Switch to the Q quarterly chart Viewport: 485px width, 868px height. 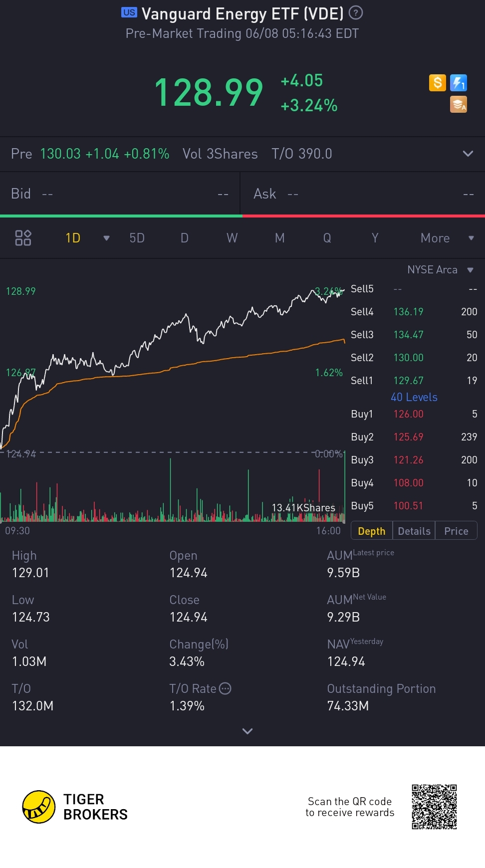tap(327, 238)
